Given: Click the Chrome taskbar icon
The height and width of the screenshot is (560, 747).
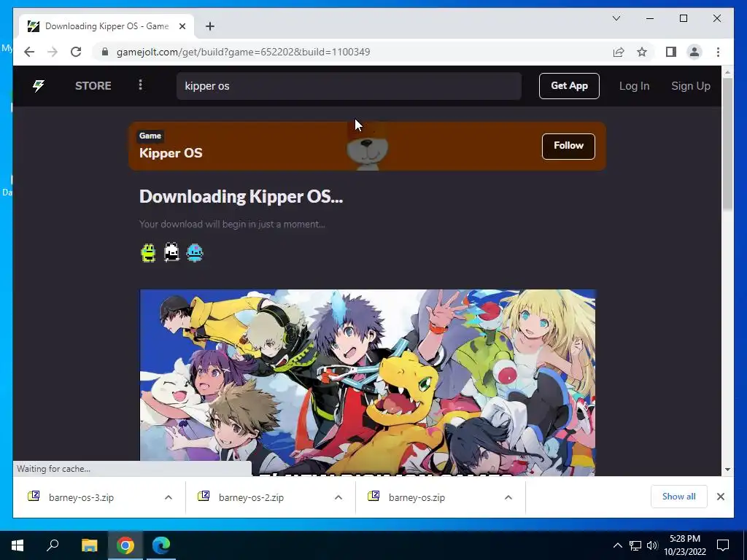Looking at the screenshot, I should click(125, 545).
